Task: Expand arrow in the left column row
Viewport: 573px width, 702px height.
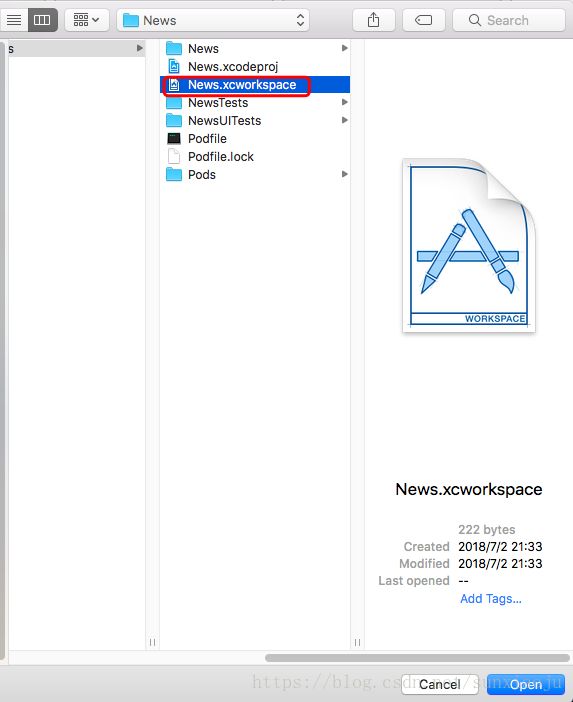Action: [140, 48]
